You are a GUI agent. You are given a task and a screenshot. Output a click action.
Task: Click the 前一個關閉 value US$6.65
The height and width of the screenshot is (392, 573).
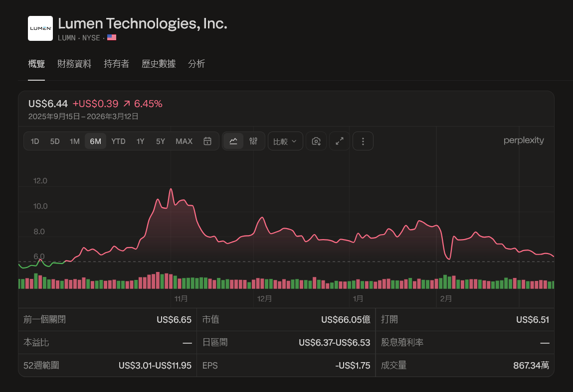pyautogui.click(x=174, y=320)
